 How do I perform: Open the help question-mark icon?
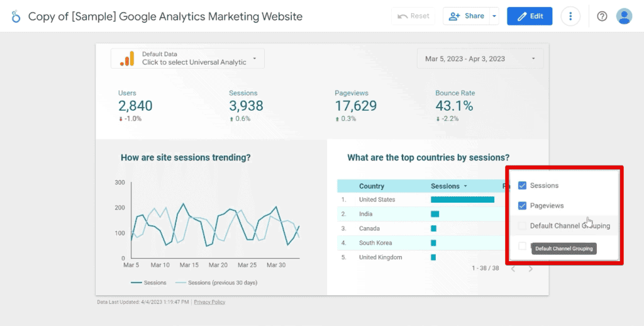602,16
